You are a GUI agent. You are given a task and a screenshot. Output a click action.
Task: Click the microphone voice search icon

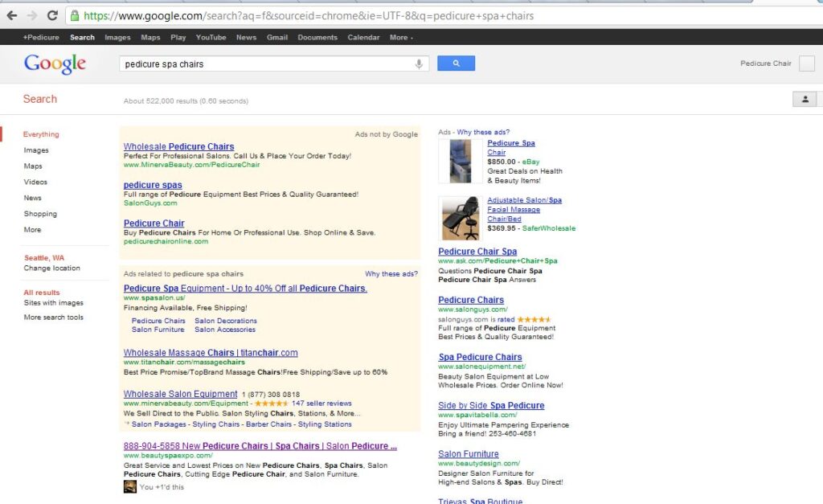tap(419, 64)
